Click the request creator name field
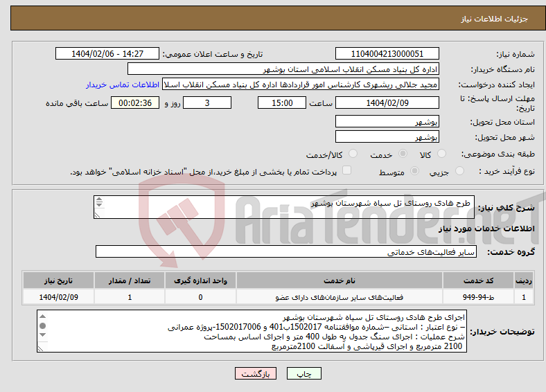 301,84
